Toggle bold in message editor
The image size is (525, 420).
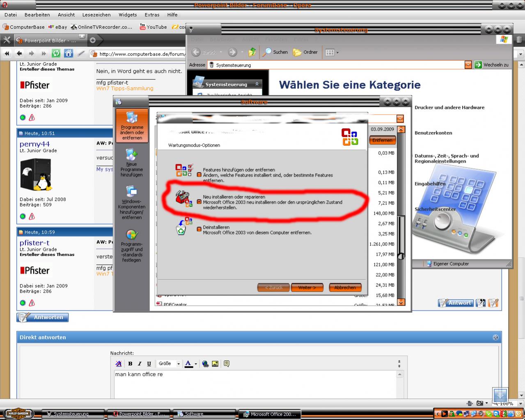tap(130, 363)
